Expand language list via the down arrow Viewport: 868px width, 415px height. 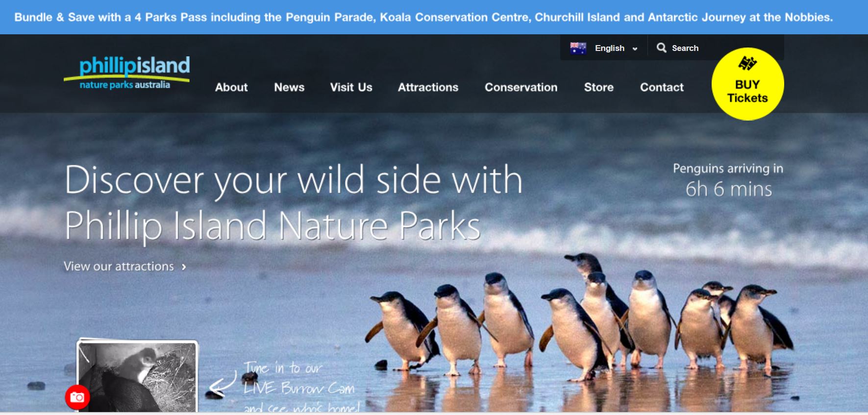coord(635,49)
